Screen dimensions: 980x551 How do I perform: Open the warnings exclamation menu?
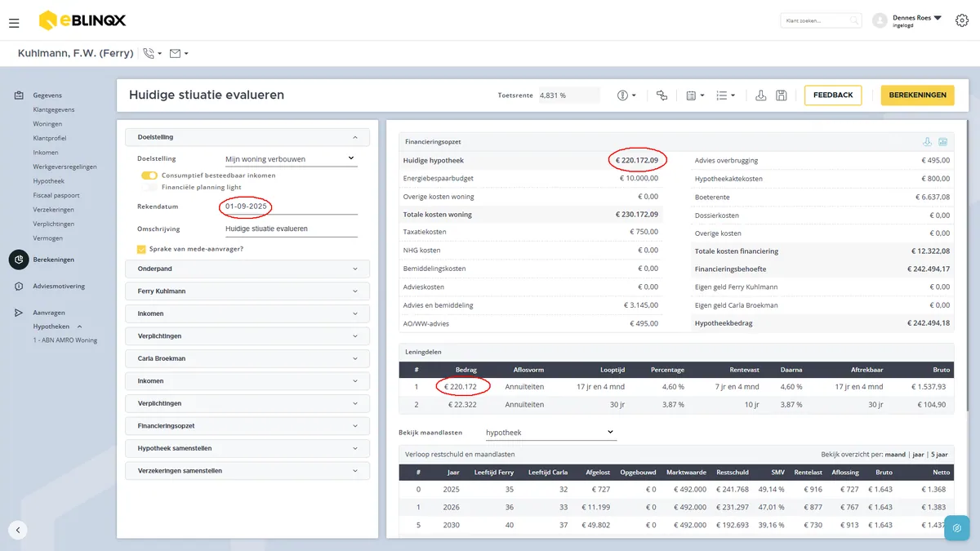coord(626,96)
